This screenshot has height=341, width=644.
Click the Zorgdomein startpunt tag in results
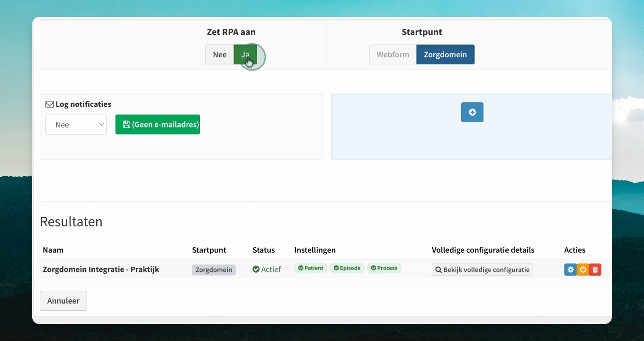point(214,269)
